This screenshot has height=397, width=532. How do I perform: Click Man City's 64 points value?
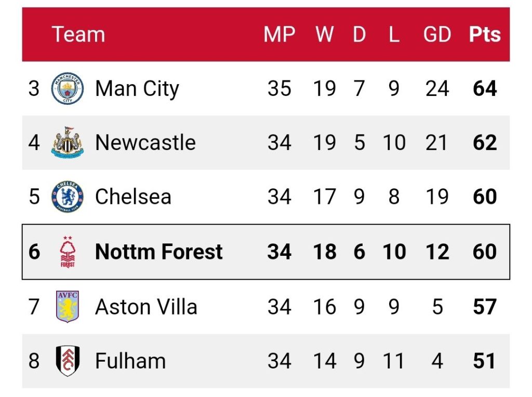(x=485, y=89)
